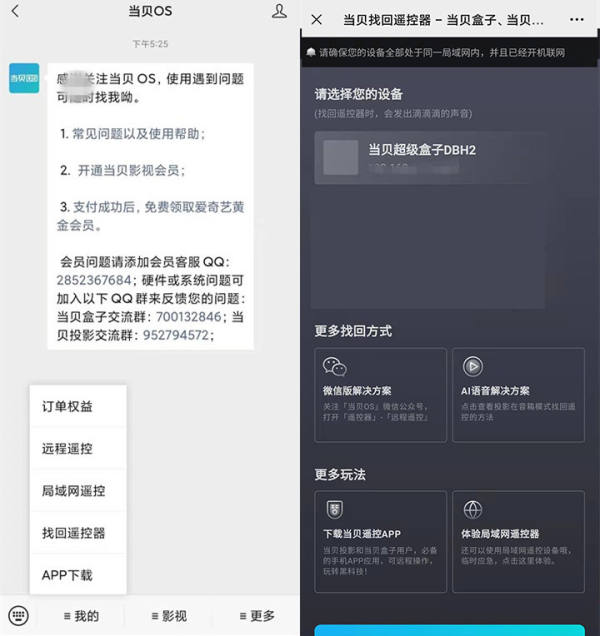
Task: Open the 常见问题以及使用帮助 link
Action: point(138,134)
